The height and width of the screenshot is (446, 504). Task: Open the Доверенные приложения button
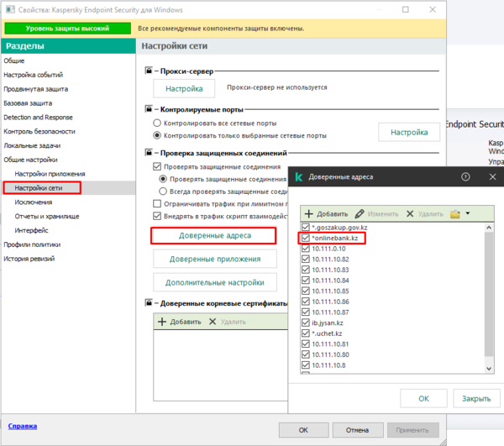click(x=215, y=259)
